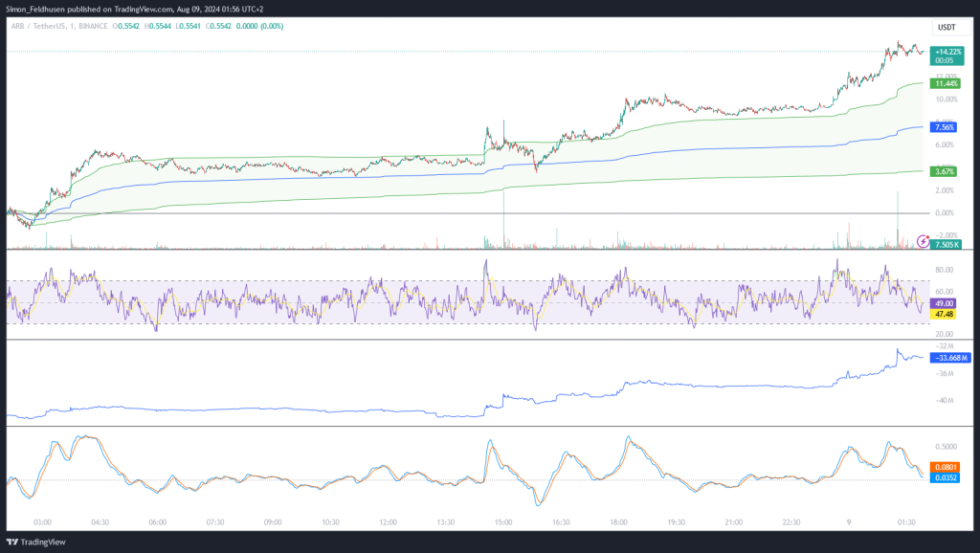Screen dimensions: 980x553
Task: Click the 20.00 RSI axis label
Action: (945, 334)
